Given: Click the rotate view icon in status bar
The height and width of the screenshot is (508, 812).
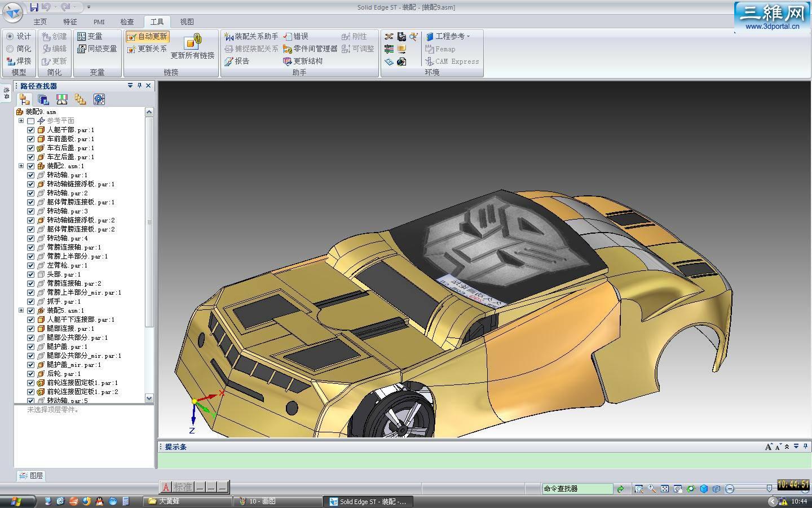Looking at the screenshot, I should [x=691, y=489].
